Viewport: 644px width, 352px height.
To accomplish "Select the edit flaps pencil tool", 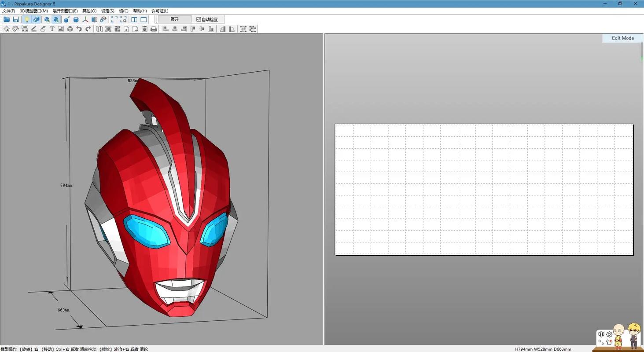I will 33,29.
